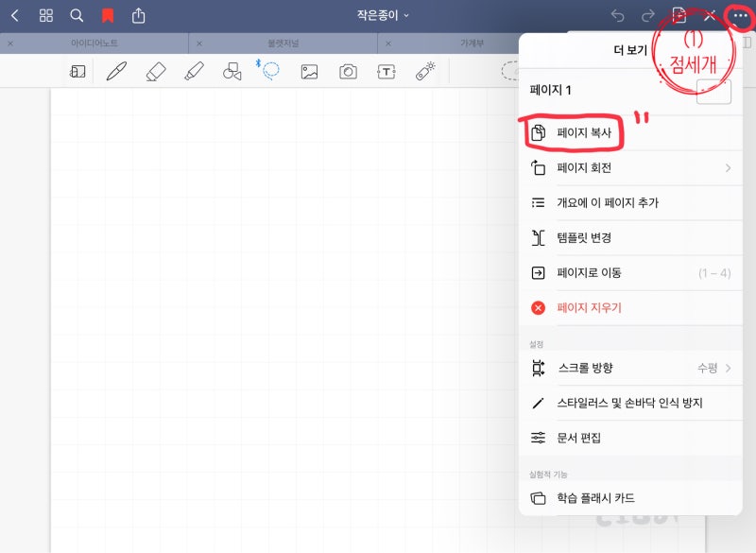Choose 개요에 이 페이지 추가
Viewport: 756px width, 553px height.
pyautogui.click(x=630, y=202)
